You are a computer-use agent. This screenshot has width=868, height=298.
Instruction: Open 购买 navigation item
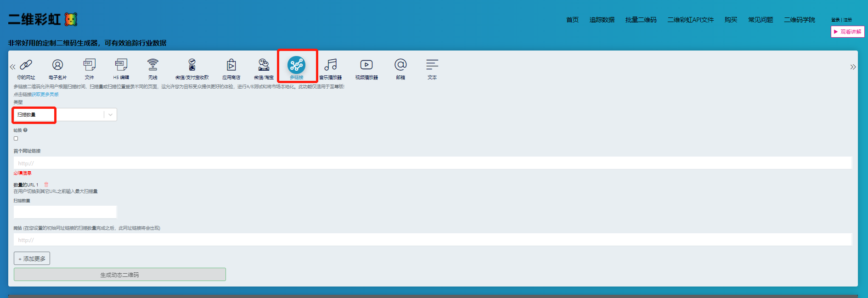click(731, 20)
